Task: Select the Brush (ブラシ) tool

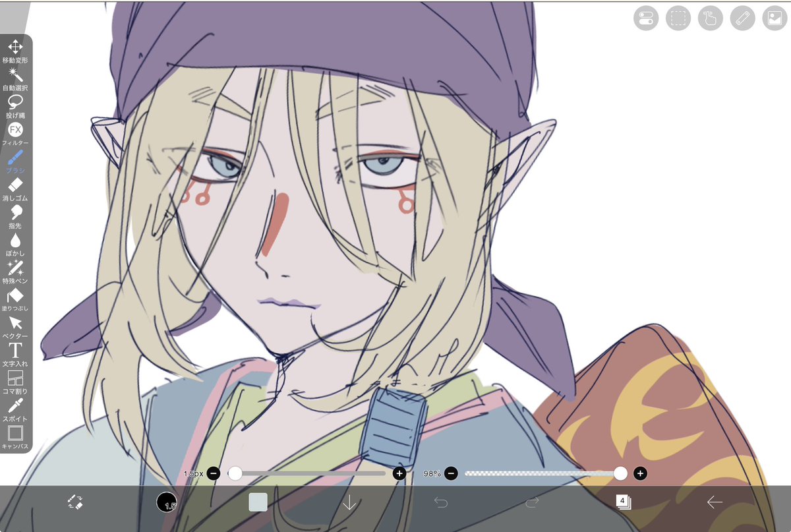Action: 16,162
